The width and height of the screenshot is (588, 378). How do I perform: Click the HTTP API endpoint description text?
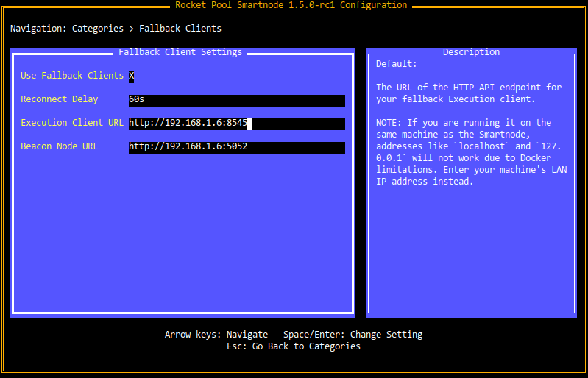(x=468, y=93)
